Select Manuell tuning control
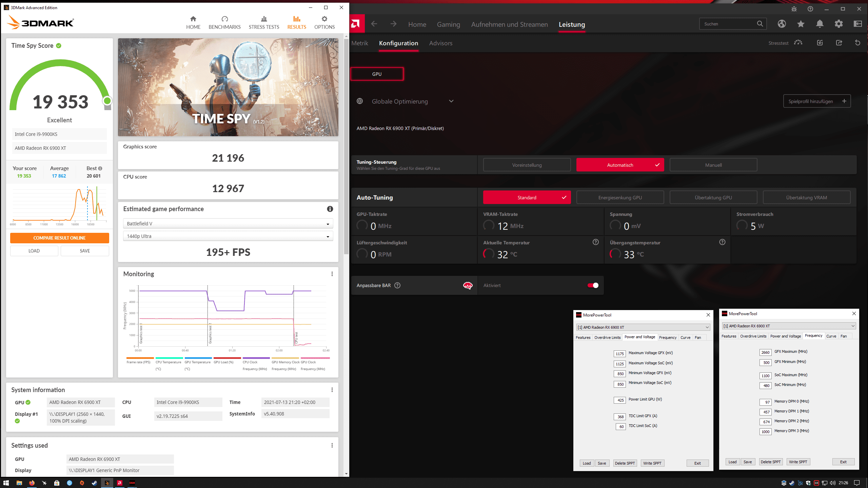Screen dimensions: 868x488 click(713, 165)
